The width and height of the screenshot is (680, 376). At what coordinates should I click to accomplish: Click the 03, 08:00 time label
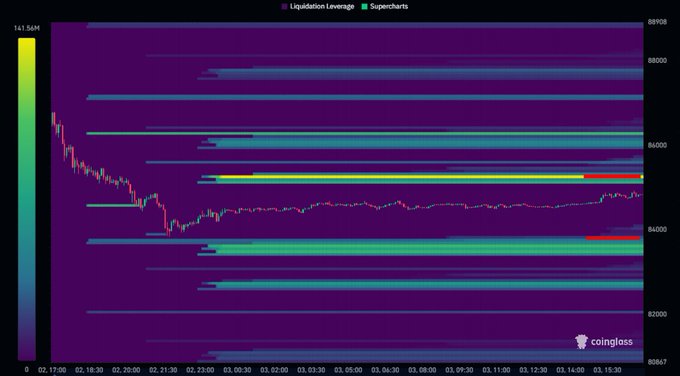[x=423, y=370]
